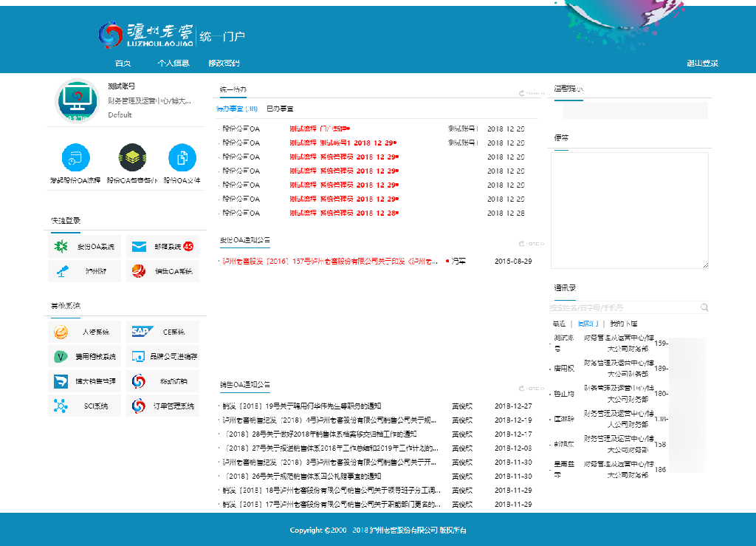
Task: Launch 订单管理系统 tile
Action: (162, 406)
